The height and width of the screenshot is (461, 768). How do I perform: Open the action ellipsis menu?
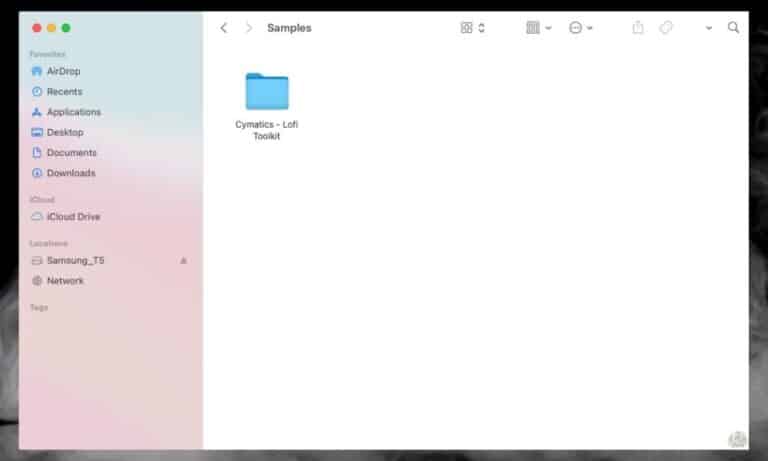pyautogui.click(x=580, y=28)
